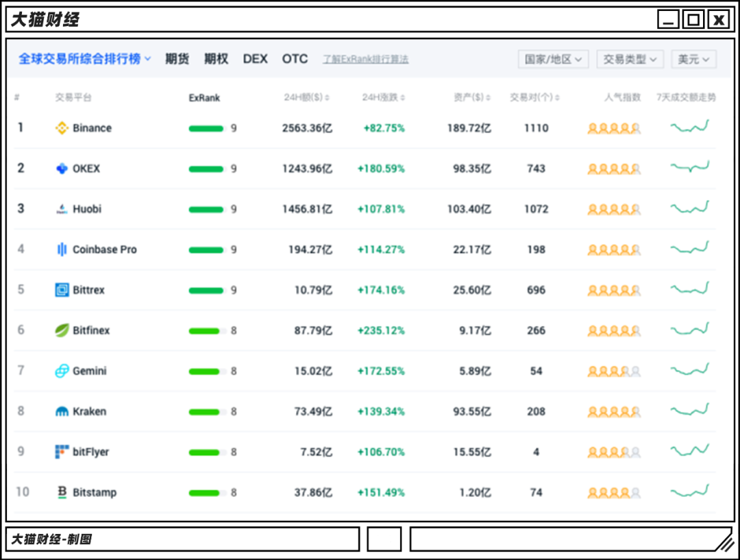Open Bitfinex 7-day trend sparkline
Screen dimensions: 740x560
689,328
